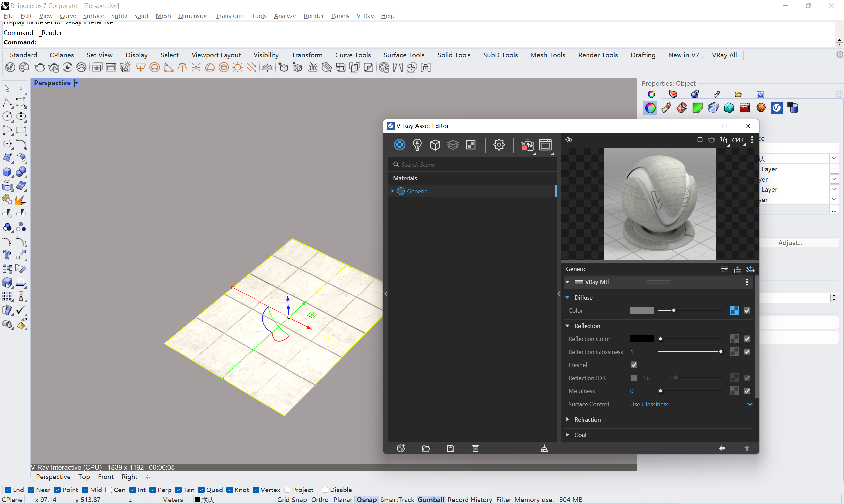Screen dimensions: 844x504
Task: Open the Surface Control dropdown
Action: [691, 404]
